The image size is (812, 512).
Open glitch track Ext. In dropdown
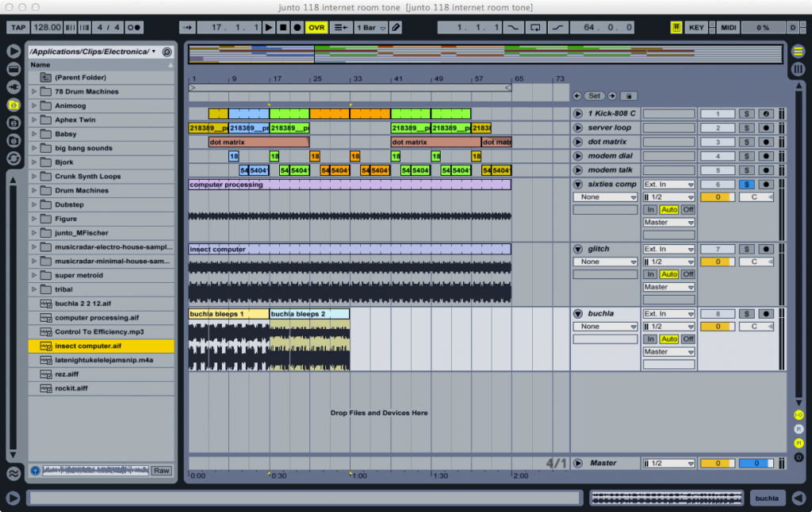pyautogui.click(x=668, y=249)
